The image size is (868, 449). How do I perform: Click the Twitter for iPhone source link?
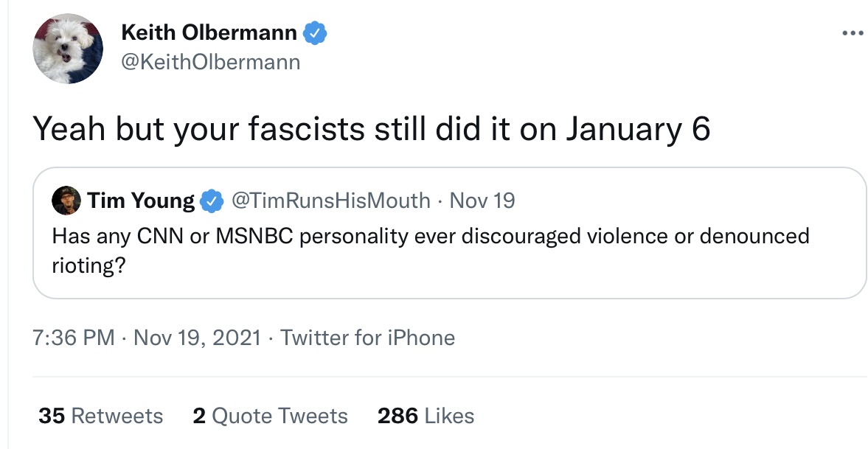367,337
